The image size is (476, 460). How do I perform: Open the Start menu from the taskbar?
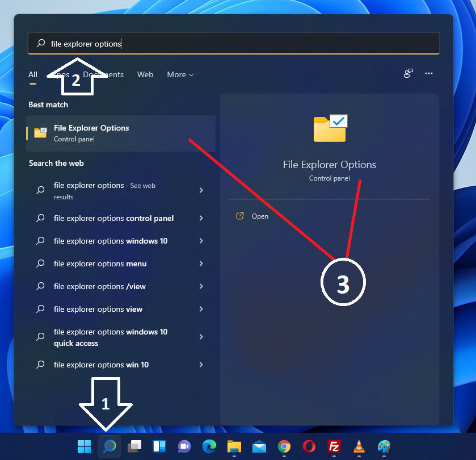84,447
